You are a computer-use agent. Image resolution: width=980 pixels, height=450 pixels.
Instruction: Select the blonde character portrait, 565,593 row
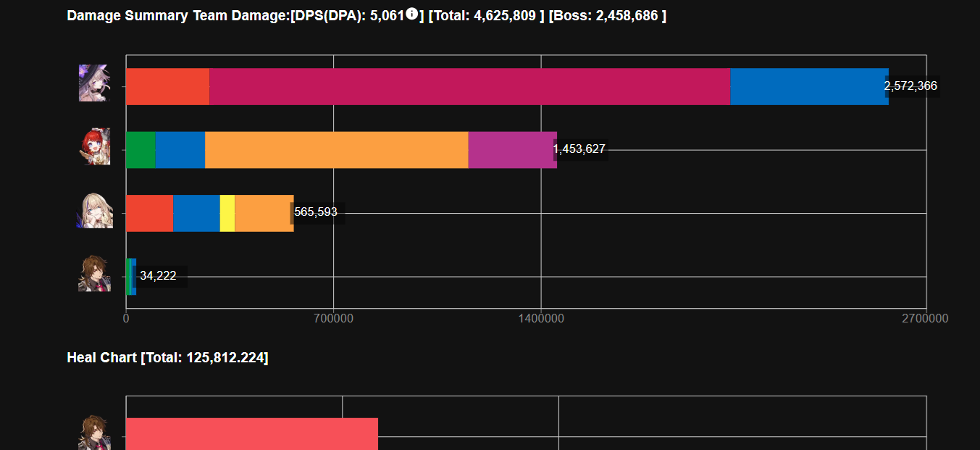click(94, 210)
